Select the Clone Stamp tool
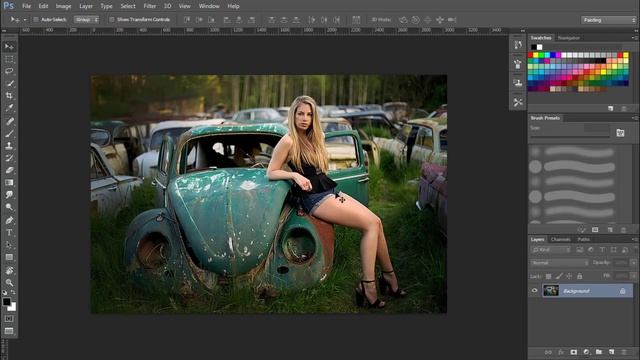The image size is (640, 360). tap(9, 146)
